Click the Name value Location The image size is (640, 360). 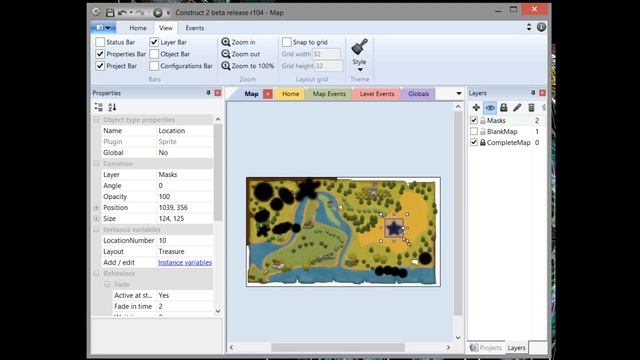(184, 131)
